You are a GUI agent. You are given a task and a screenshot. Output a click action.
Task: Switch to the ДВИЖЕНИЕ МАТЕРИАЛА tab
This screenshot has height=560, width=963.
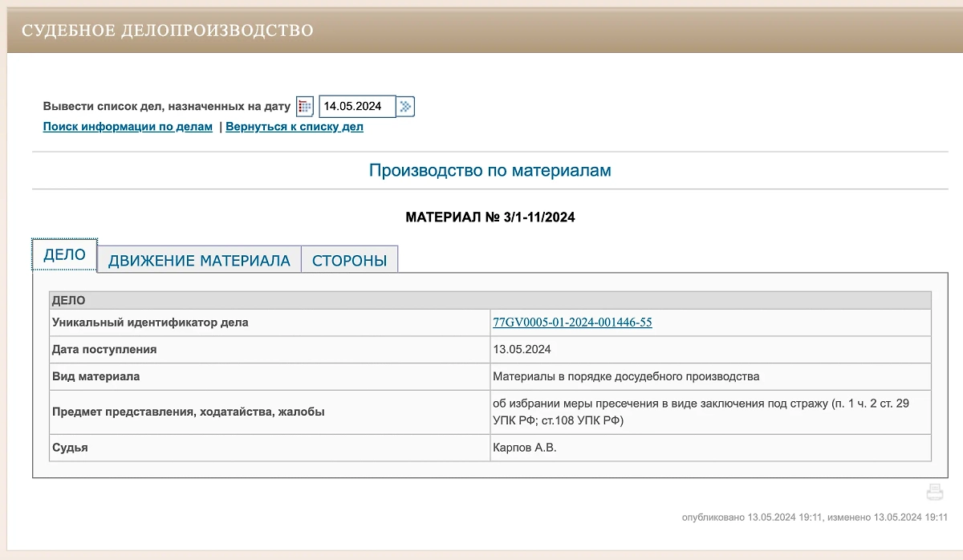pyautogui.click(x=199, y=260)
